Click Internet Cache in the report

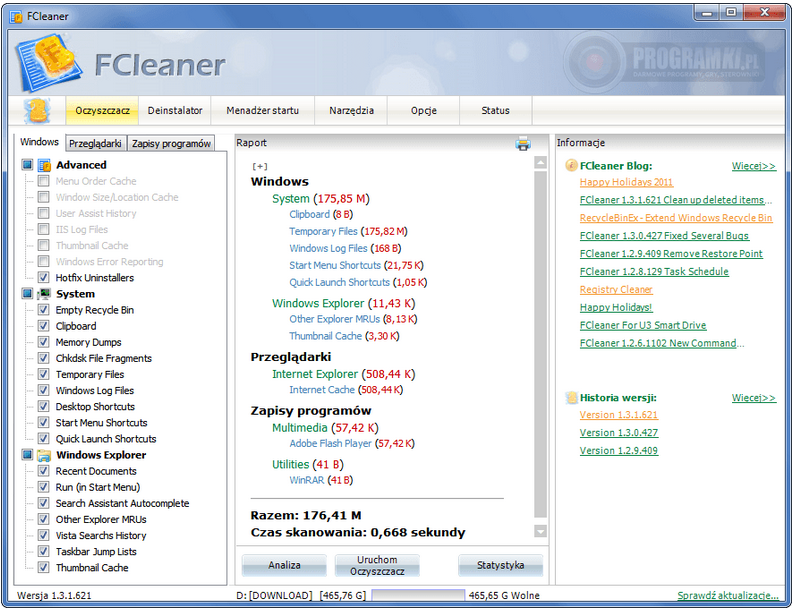click(322, 390)
